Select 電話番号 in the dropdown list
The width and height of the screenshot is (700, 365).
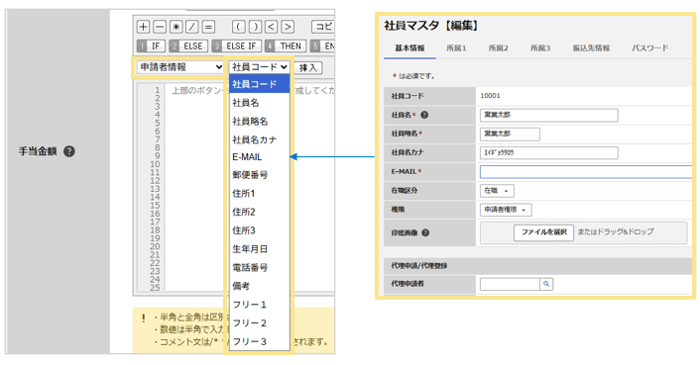(x=259, y=268)
